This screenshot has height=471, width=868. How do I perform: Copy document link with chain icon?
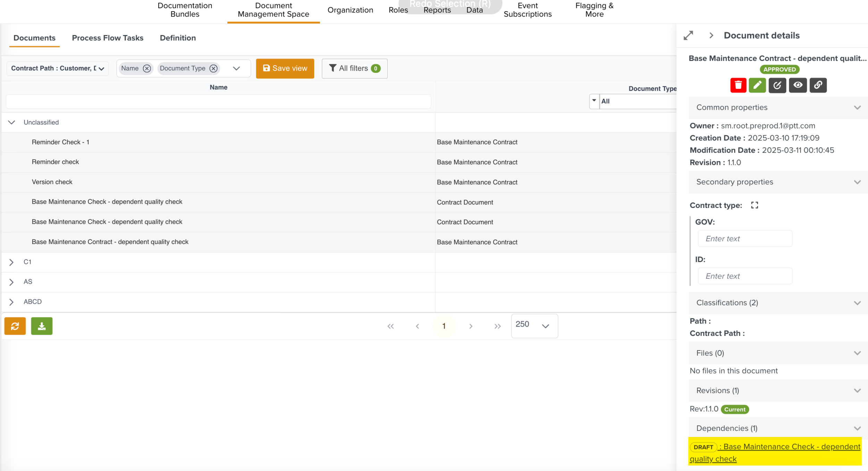[x=818, y=85]
